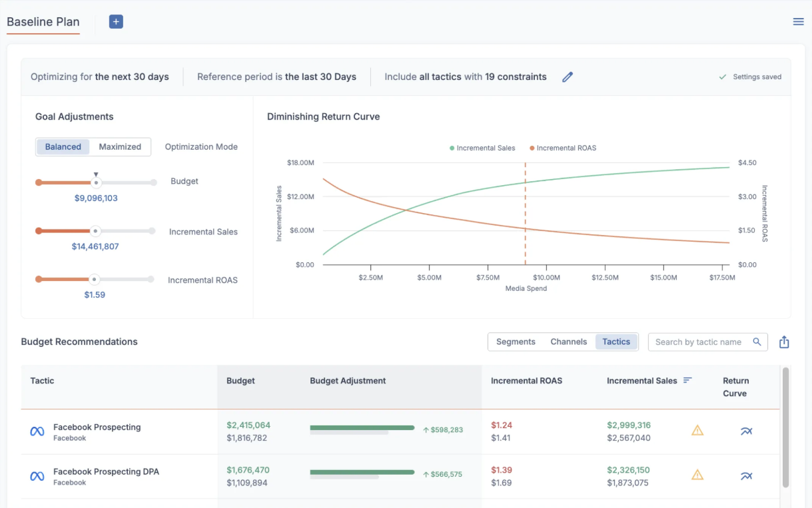The height and width of the screenshot is (508, 812).
Task: Switch to Maximized optimization mode
Action: tap(120, 147)
